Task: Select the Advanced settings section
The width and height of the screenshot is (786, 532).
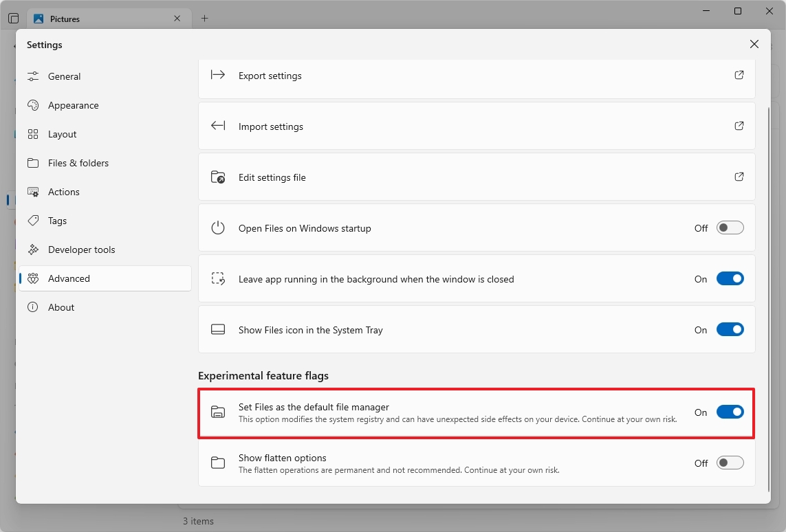Action: click(x=69, y=278)
